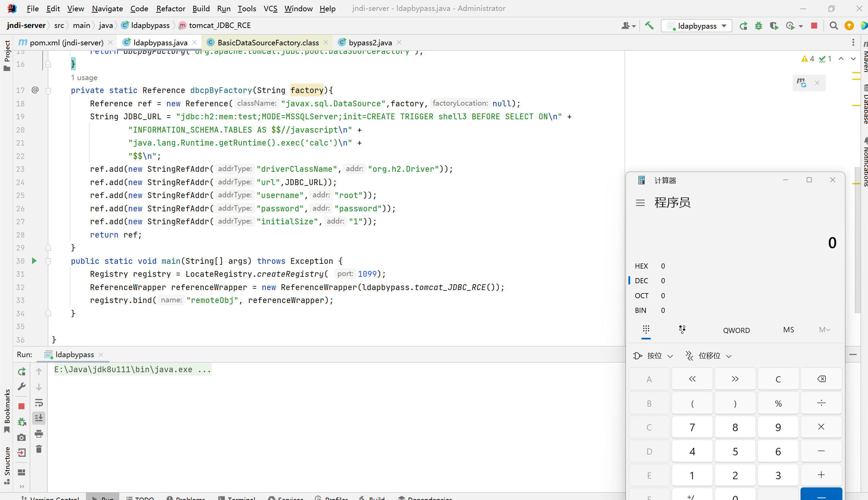Rerun ldapbypass in the Run panel
Image resolution: width=868 pixels, height=500 pixels.
coord(21,371)
